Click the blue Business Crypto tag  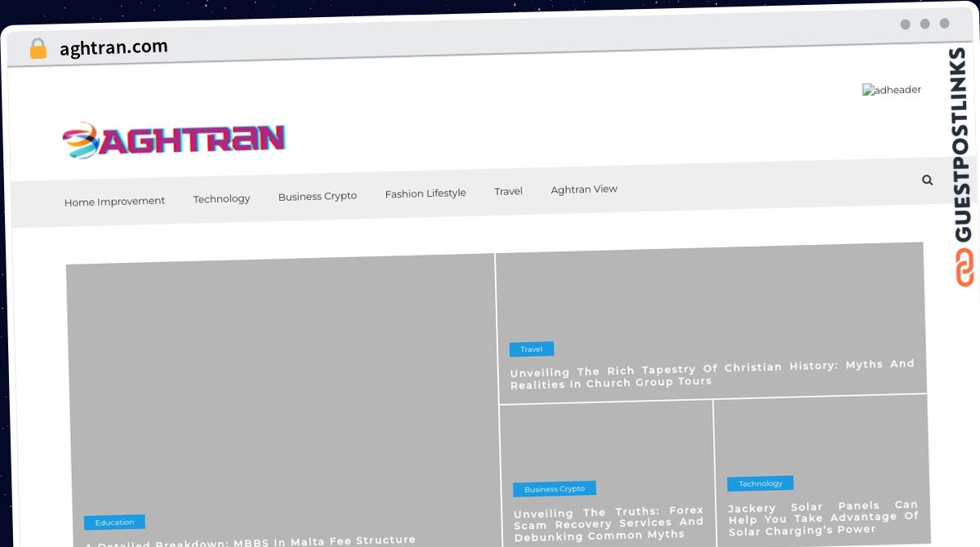(x=555, y=489)
